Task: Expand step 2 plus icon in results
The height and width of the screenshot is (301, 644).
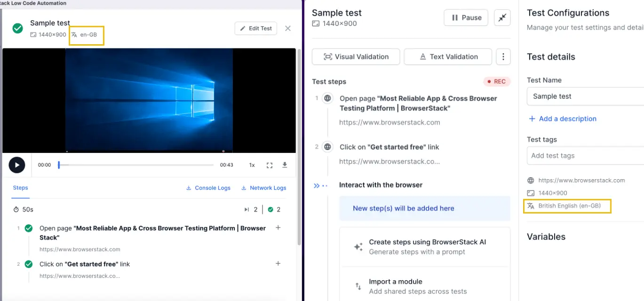Action: click(278, 263)
